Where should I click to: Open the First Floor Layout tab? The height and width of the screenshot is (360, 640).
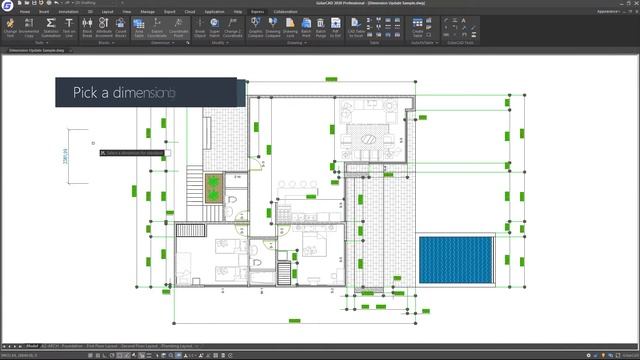[x=102, y=346]
